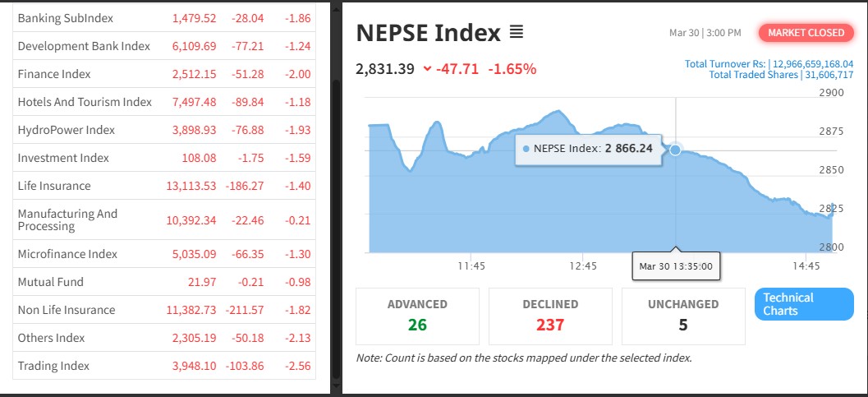
Task: Open Development Bank Index entry
Action: (x=84, y=46)
